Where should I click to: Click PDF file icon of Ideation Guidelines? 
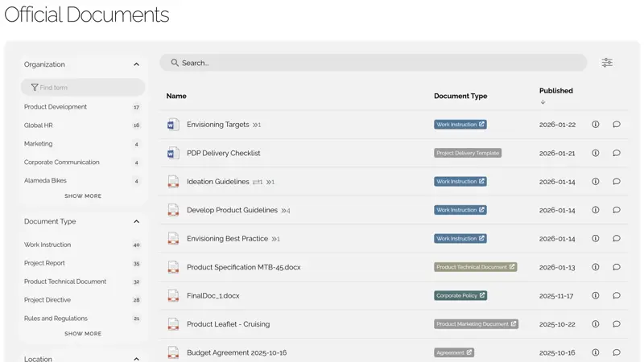pyautogui.click(x=173, y=182)
